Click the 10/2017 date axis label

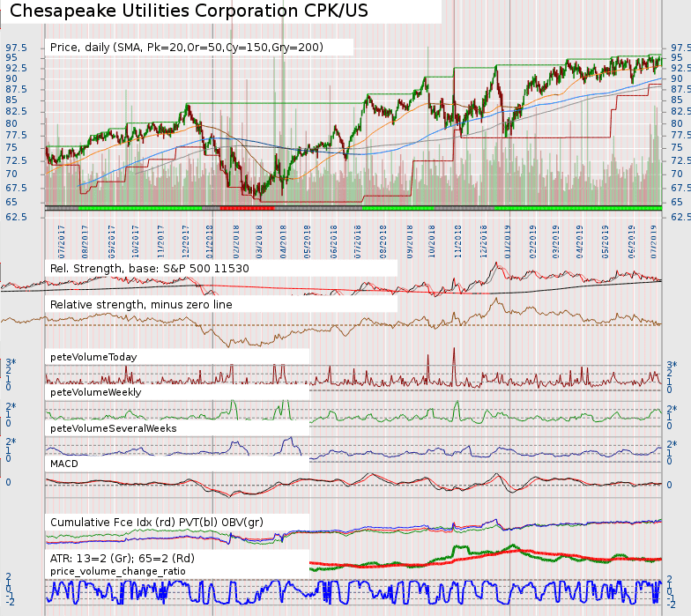coord(136,241)
